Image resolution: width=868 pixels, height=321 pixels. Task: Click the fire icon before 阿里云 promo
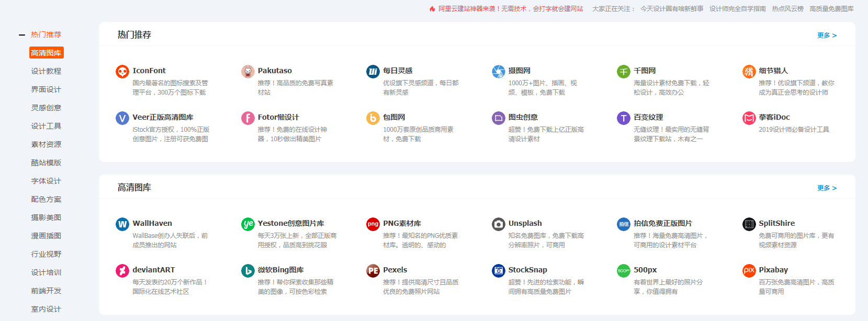432,9
